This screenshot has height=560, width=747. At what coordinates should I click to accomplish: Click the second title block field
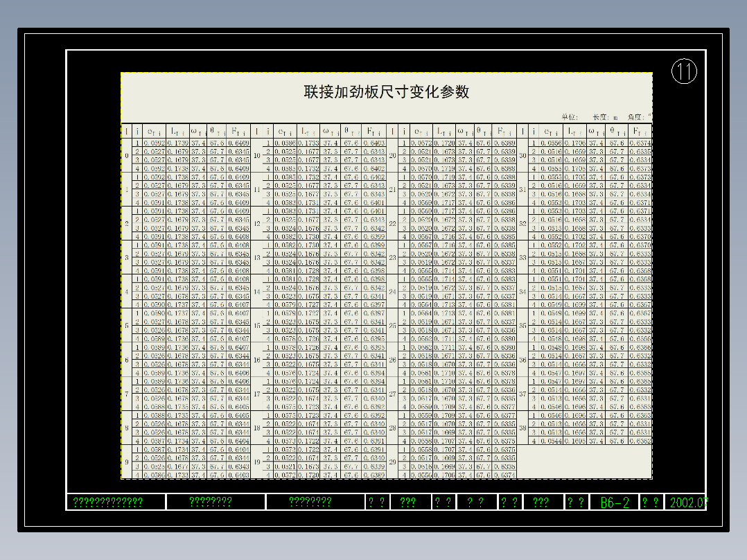(x=211, y=501)
